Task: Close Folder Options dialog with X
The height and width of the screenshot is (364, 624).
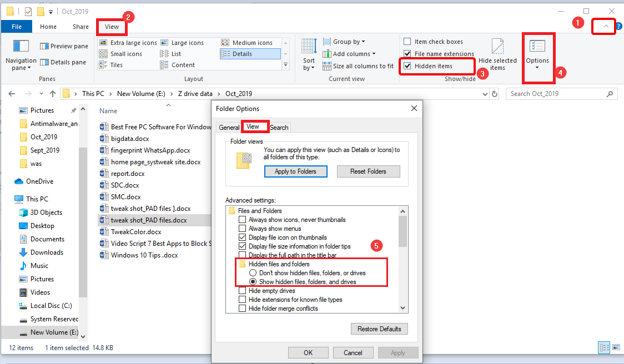Action: pyautogui.click(x=414, y=109)
